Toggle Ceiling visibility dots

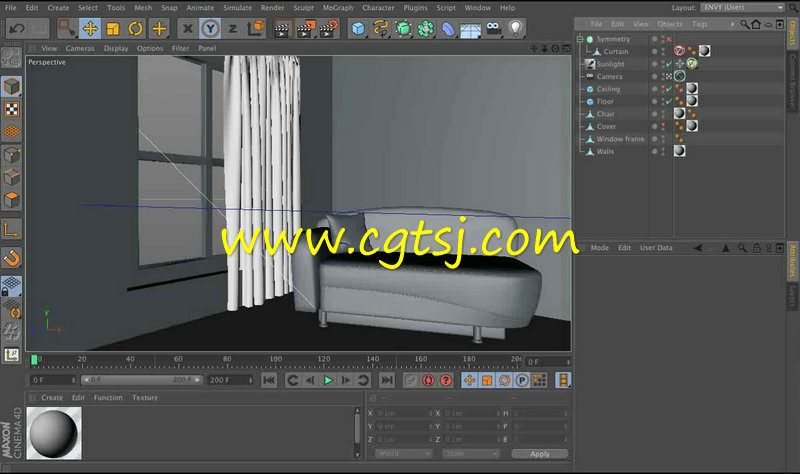pyautogui.click(x=663, y=89)
